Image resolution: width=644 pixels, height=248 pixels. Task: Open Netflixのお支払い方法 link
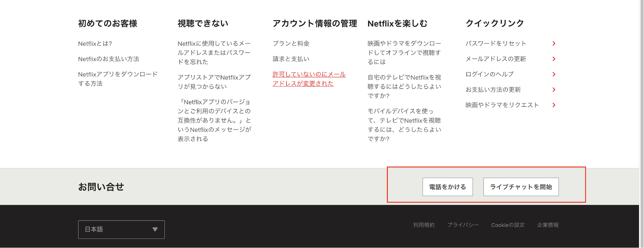click(109, 59)
